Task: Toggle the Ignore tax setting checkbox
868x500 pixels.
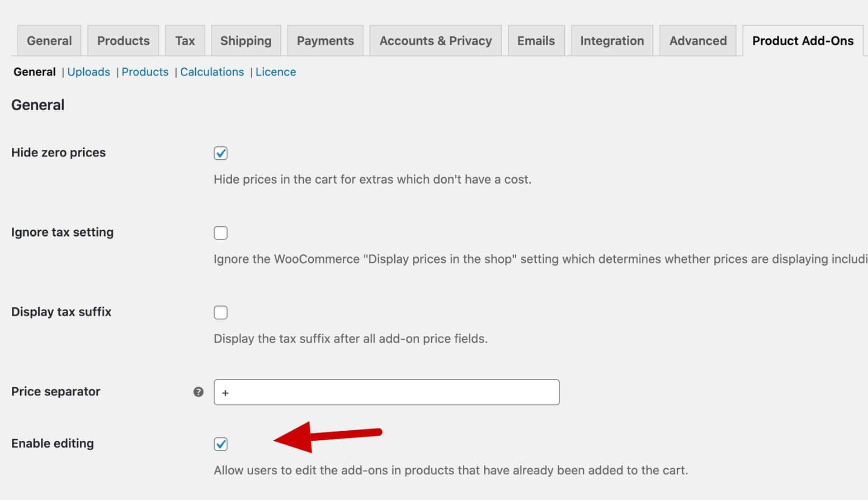Action: (221, 233)
